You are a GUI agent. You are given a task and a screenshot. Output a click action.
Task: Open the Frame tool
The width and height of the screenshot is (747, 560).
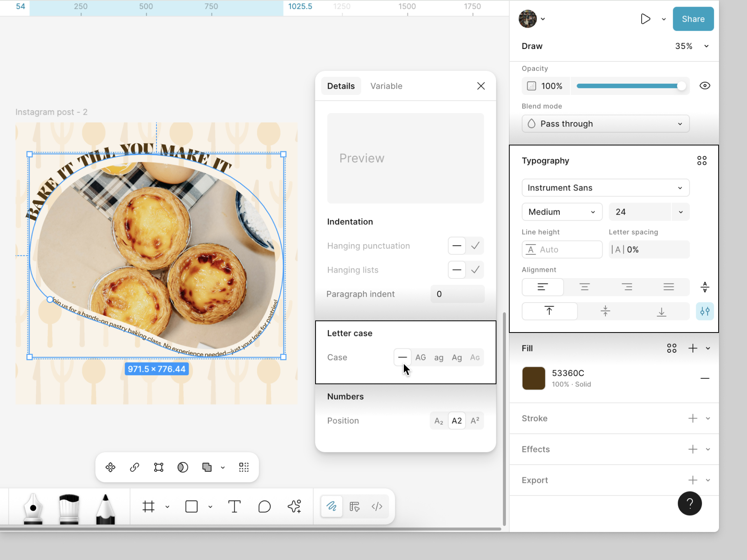point(148,506)
